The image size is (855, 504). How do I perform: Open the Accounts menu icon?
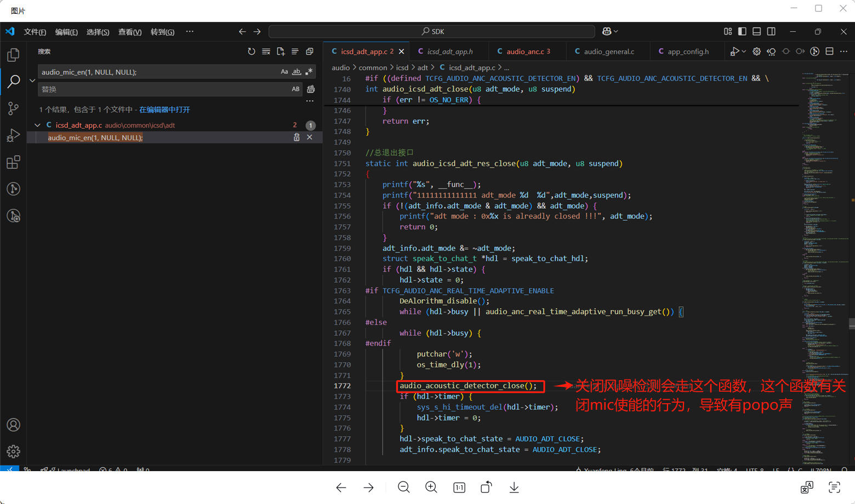click(13, 425)
